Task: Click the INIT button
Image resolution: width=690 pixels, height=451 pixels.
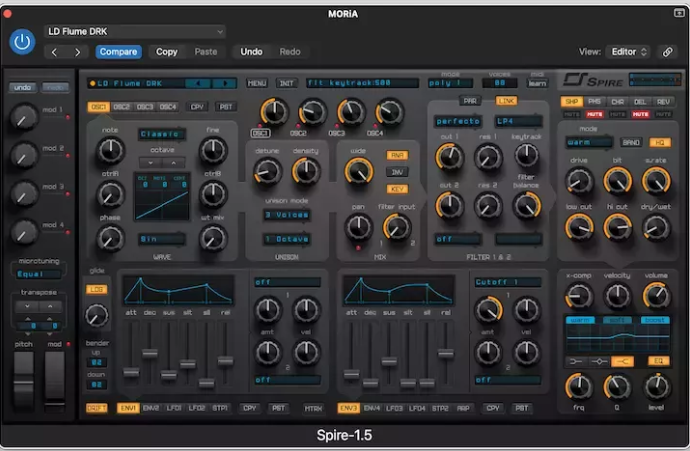Action: pos(286,83)
